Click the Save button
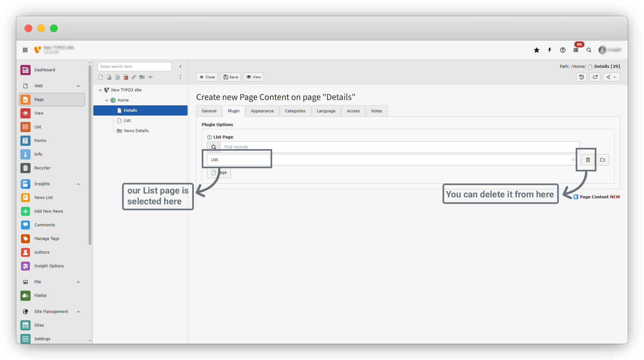The width and height of the screenshot is (644, 360). tap(231, 77)
